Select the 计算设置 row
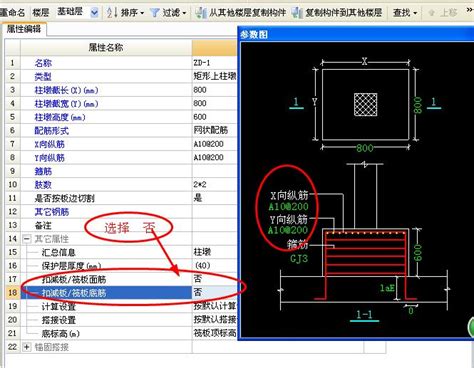Viewport: 474px width, 368px height. [x=106, y=306]
